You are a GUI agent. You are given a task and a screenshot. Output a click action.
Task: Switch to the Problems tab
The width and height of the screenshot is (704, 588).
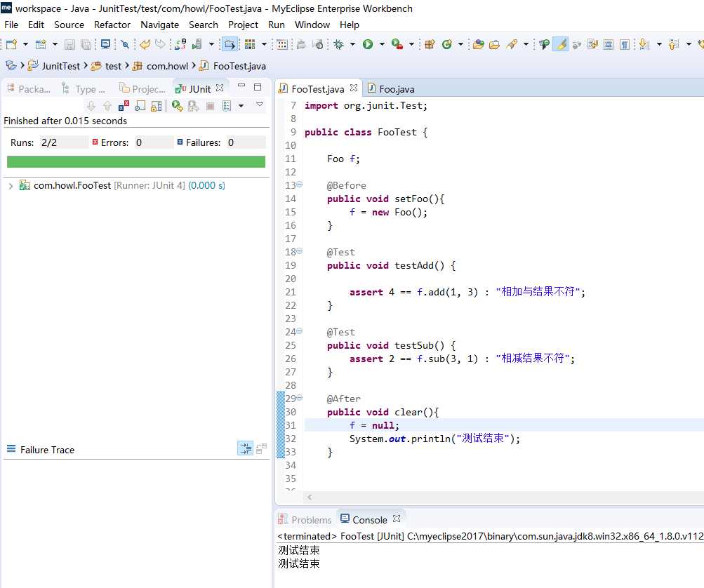click(x=305, y=519)
